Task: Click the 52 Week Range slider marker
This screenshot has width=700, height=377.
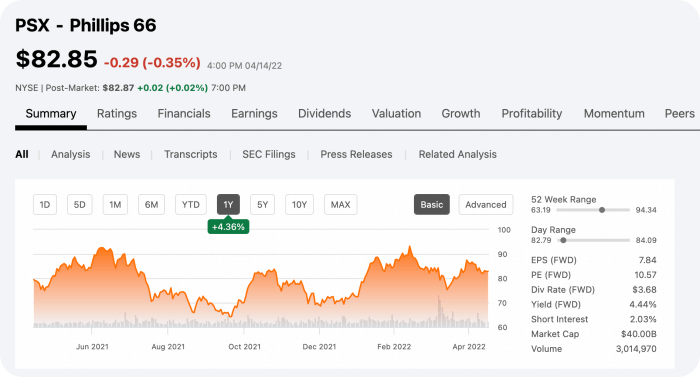Action: tap(602, 210)
